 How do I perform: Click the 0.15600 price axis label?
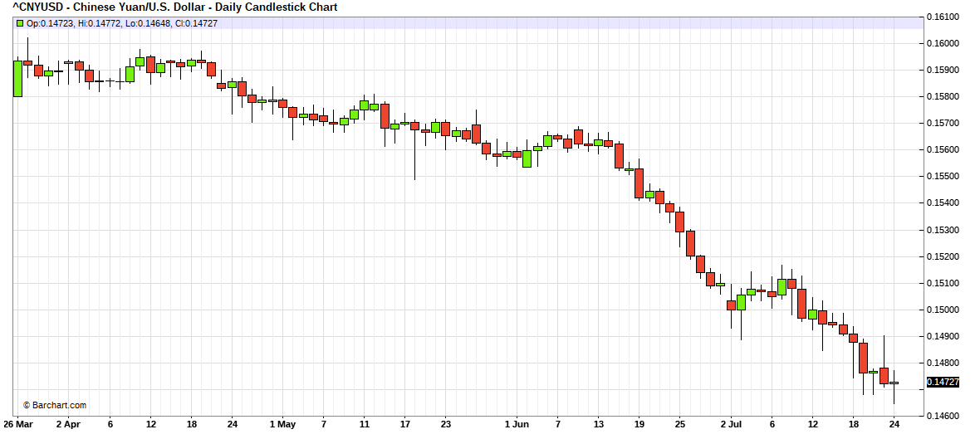point(942,150)
